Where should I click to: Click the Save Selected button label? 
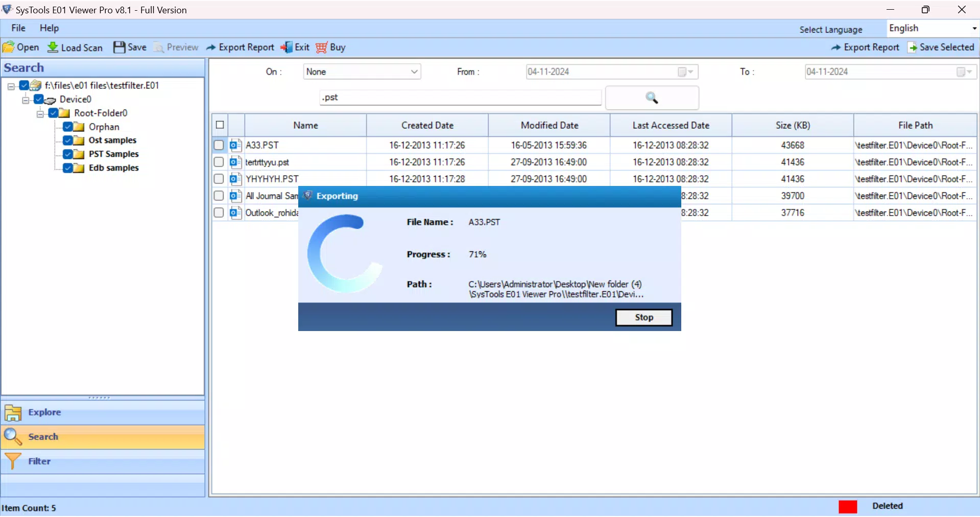pyautogui.click(x=947, y=48)
